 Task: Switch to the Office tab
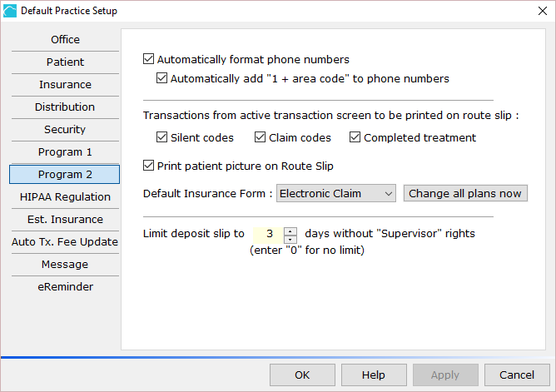pos(65,39)
